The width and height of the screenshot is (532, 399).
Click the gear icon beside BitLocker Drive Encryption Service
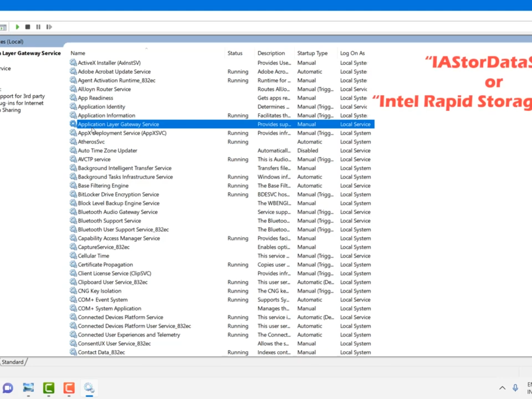(73, 194)
